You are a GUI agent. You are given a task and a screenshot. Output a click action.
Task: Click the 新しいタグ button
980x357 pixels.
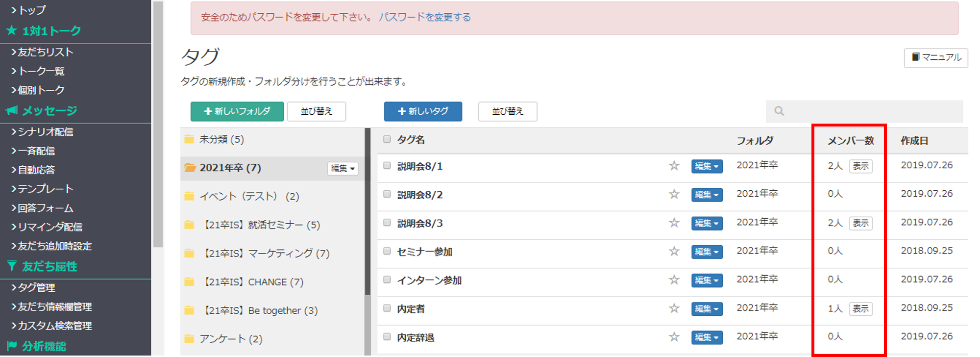click(x=423, y=111)
